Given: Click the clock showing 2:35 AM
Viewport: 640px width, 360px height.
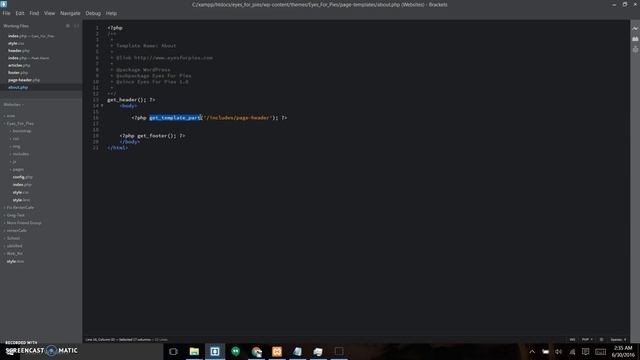Looking at the screenshot, I should [x=623, y=351].
